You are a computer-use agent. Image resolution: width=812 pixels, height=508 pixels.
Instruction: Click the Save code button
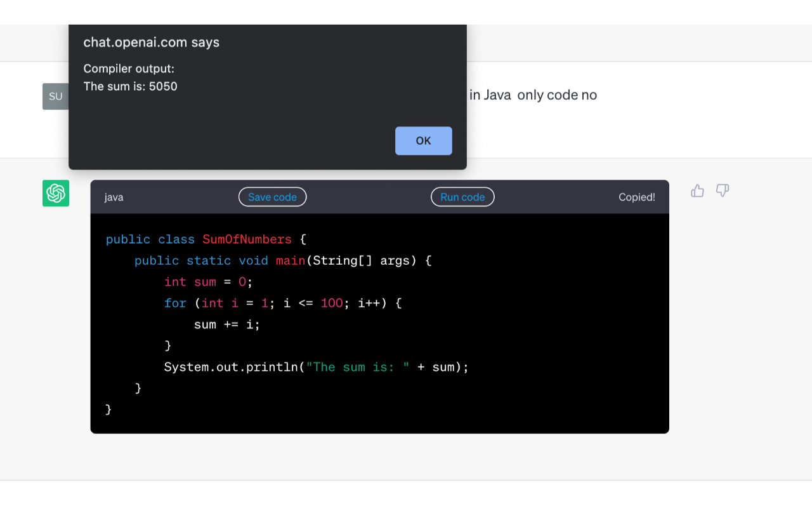(x=272, y=197)
